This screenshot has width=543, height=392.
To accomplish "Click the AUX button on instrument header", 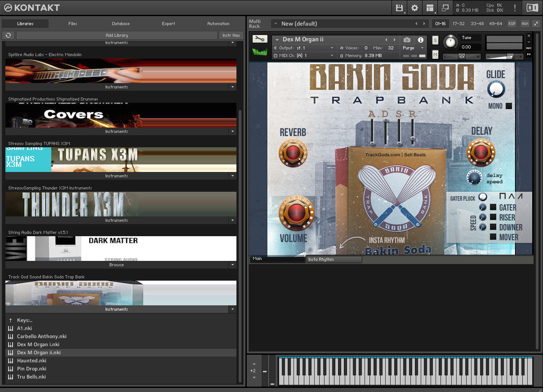I will click(529, 48).
